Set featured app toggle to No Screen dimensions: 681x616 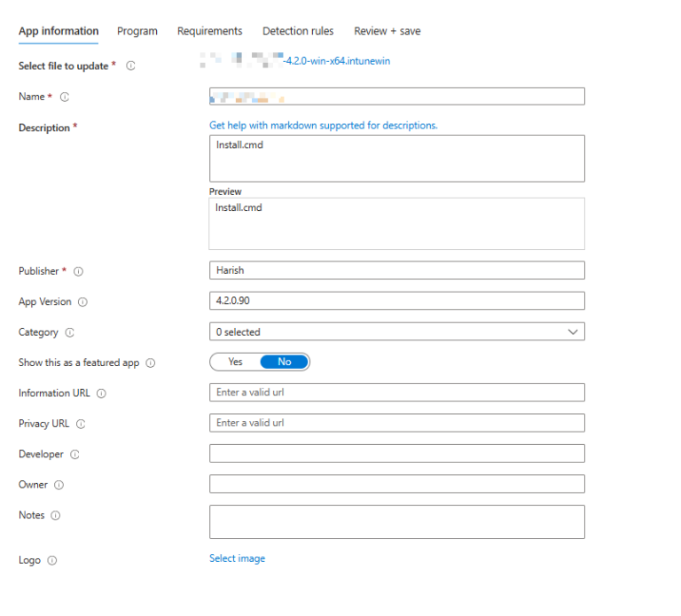[285, 362]
